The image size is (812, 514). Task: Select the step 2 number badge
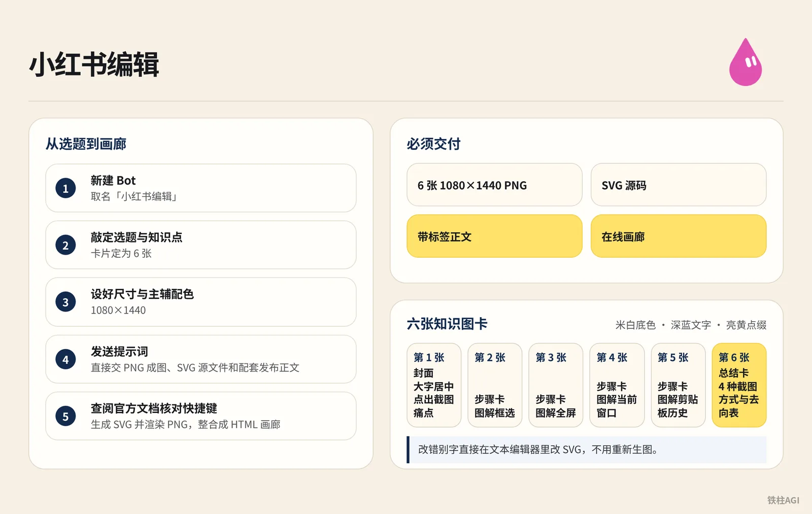pos(65,245)
